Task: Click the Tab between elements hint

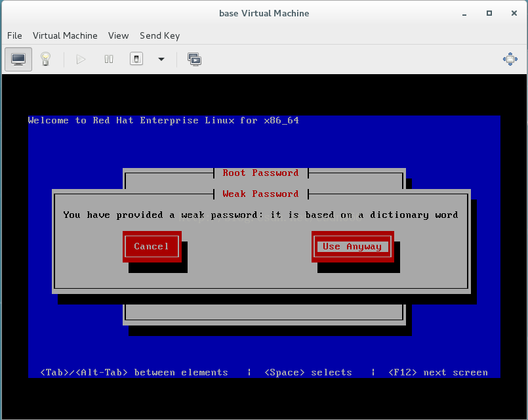Action: (x=134, y=373)
